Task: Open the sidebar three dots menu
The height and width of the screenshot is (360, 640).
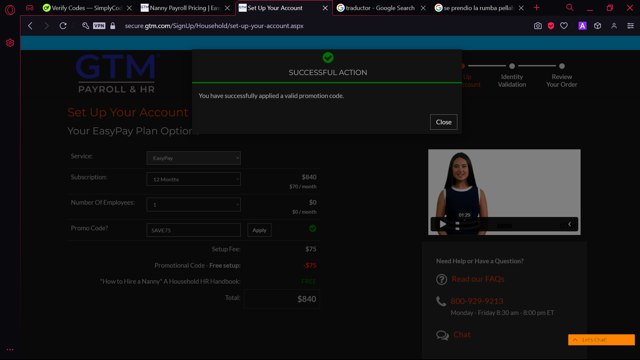Action: pyautogui.click(x=10, y=349)
